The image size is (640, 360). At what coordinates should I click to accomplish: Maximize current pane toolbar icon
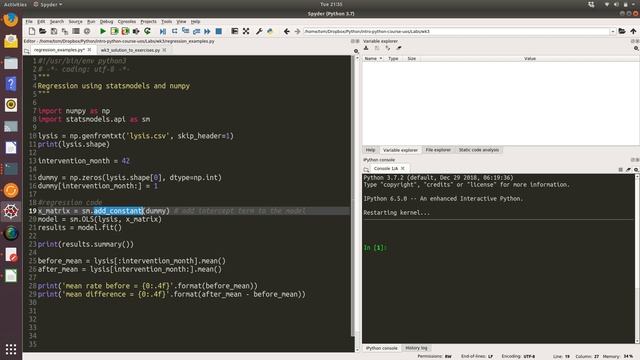click(x=234, y=31)
